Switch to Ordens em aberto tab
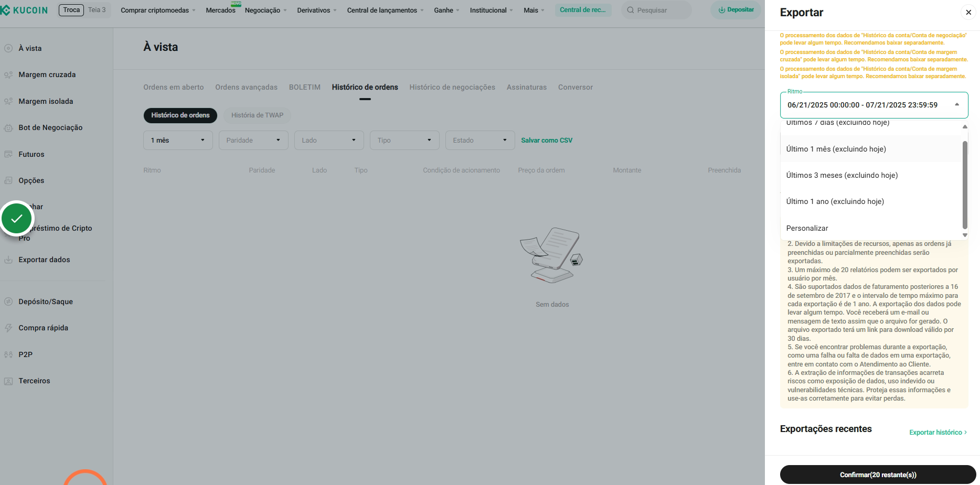 tap(174, 87)
